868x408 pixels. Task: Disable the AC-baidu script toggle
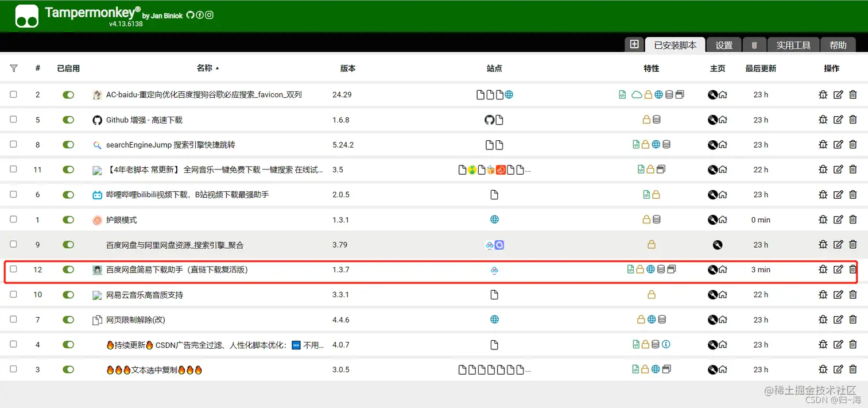[x=68, y=95]
